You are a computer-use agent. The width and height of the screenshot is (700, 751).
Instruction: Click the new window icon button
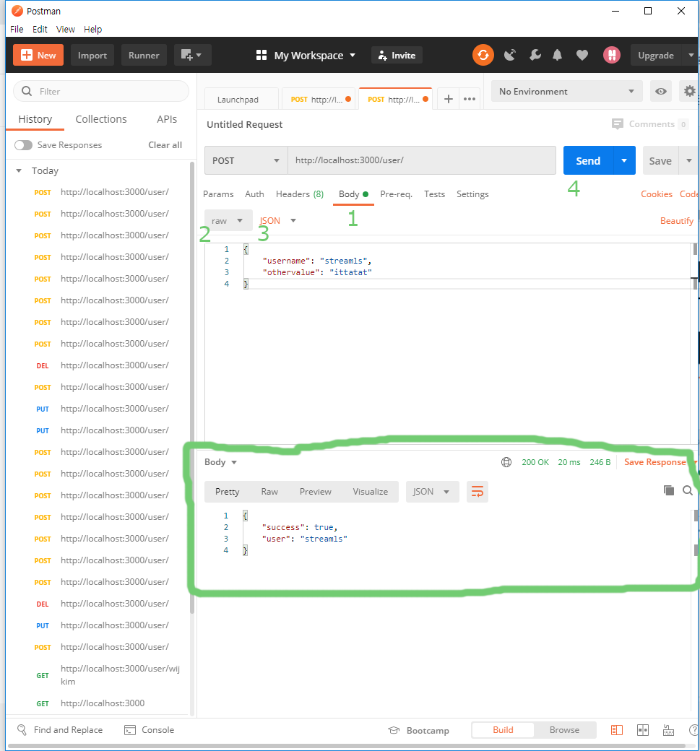coord(193,55)
